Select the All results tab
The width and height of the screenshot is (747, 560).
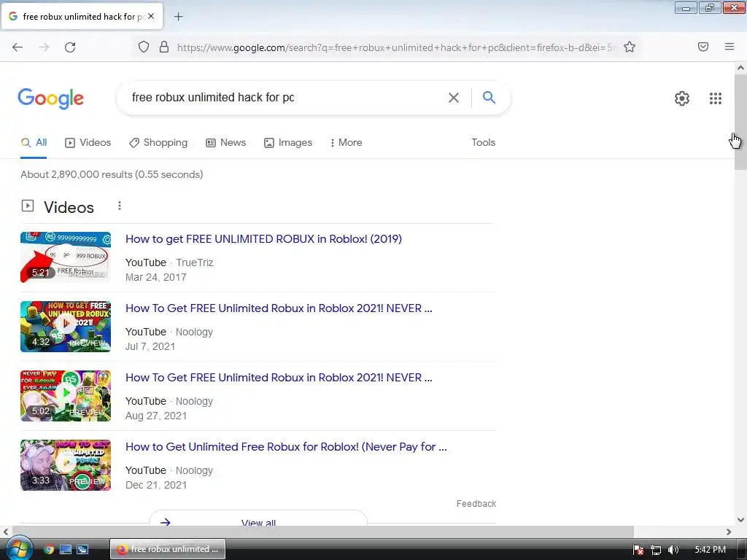pyautogui.click(x=34, y=142)
